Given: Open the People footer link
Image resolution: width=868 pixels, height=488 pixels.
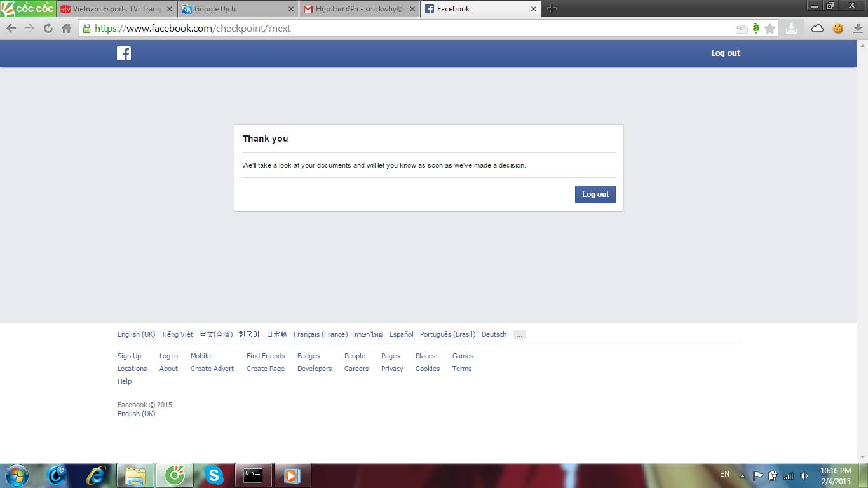Looking at the screenshot, I should point(355,356).
